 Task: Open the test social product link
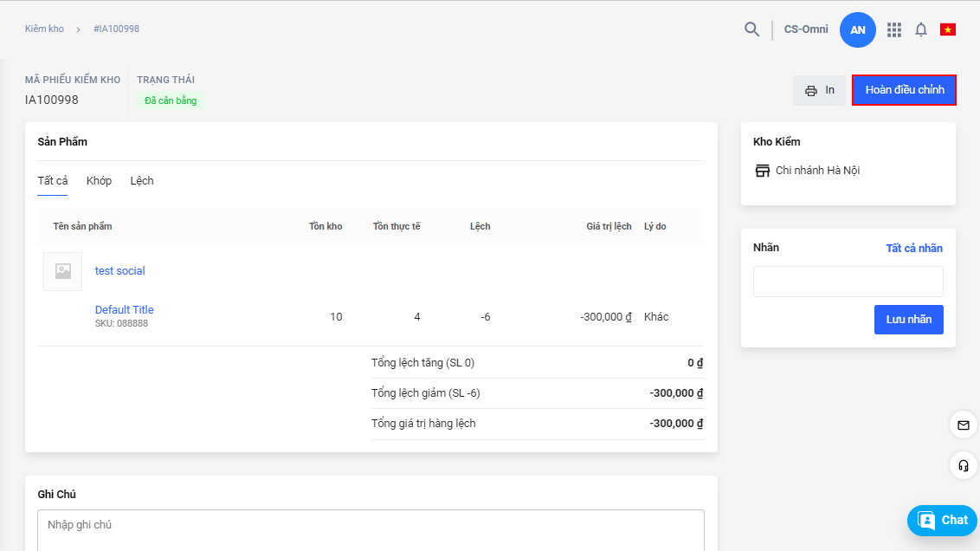119,271
